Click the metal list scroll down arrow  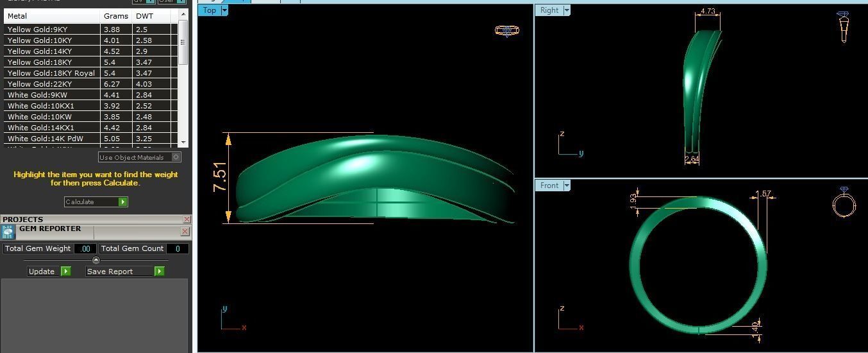(x=183, y=142)
